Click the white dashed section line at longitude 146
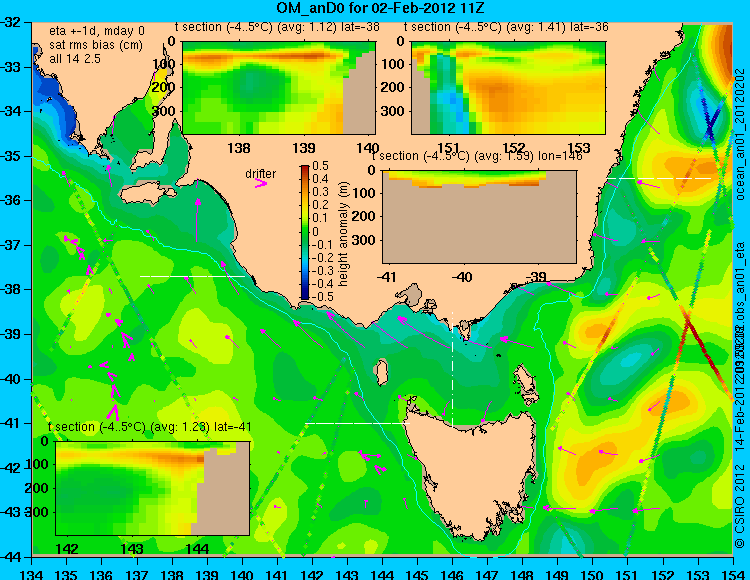 (x=452, y=369)
